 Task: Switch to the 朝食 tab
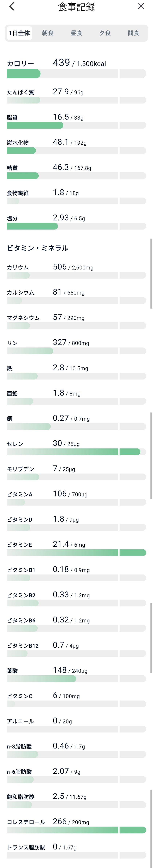pyautogui.click(x=48, y=33)
